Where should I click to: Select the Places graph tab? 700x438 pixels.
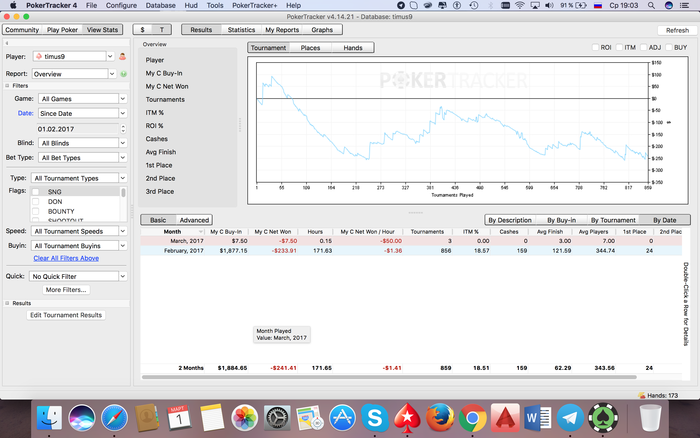tap(310, 48)
